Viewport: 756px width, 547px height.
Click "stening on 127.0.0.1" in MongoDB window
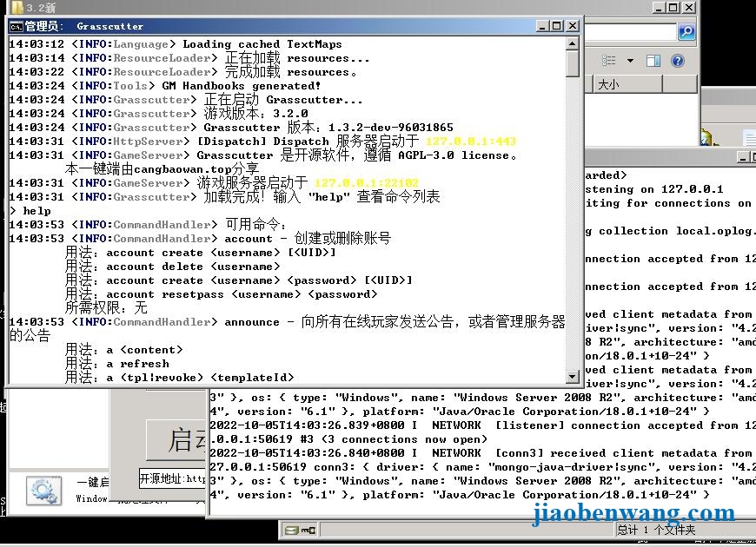(x=654, y=189)
